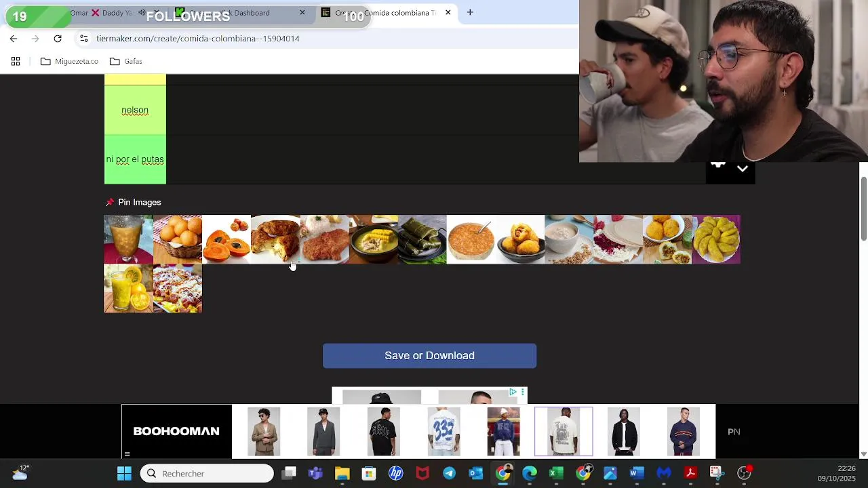Open ad info icon on top banner
Viewport: 868px width, 488px height.
[x=513, y=392]
